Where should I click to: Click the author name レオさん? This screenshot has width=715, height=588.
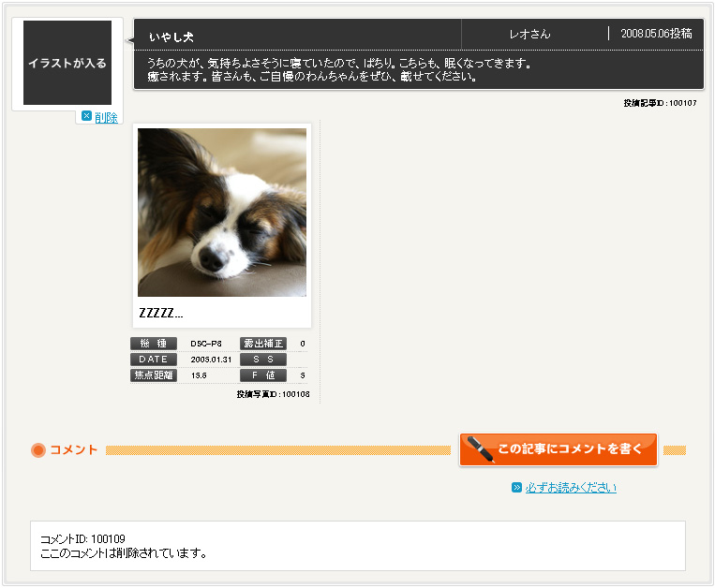(x=529, y=34)
